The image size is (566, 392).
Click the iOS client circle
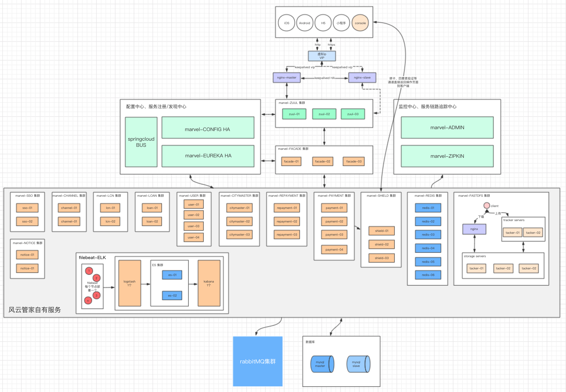(286, 23)
